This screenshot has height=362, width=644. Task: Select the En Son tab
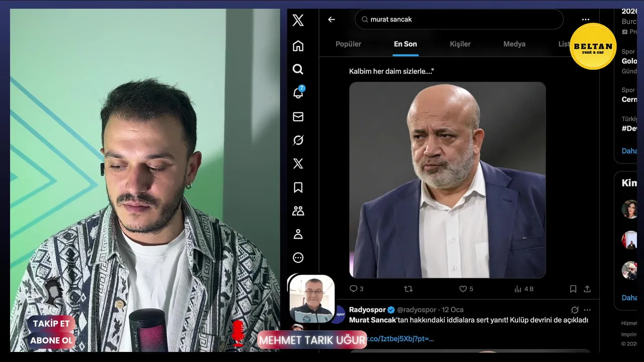[x=405, y=44]
